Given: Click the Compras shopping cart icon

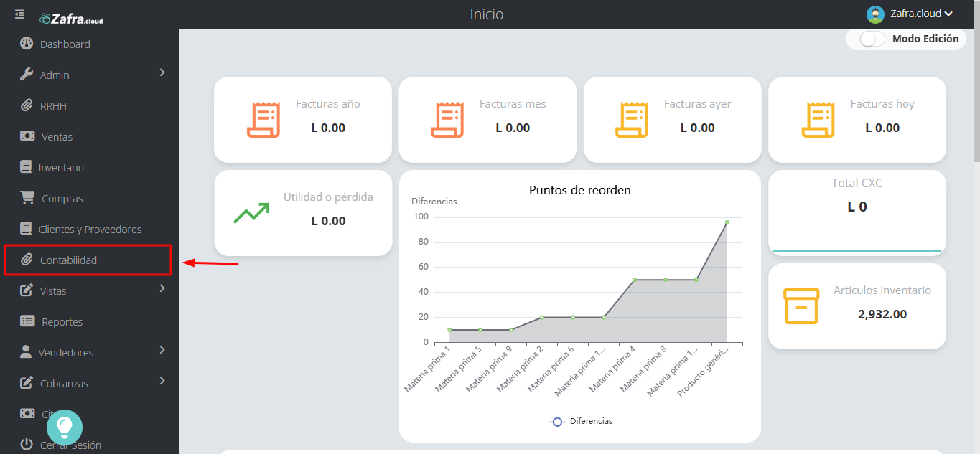Looking at the screenshot, I should [x=27, y=198].
